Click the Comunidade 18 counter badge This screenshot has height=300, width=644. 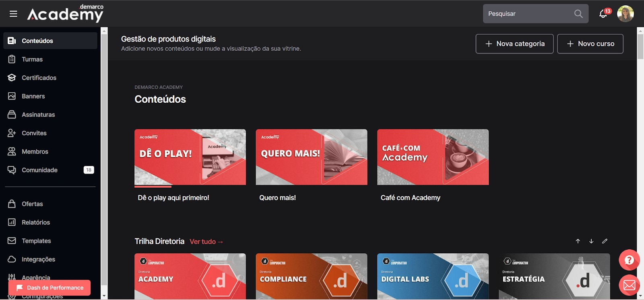(89, 170)
